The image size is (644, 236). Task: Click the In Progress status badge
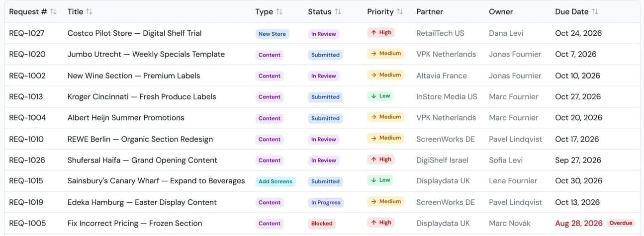[326, 202]
